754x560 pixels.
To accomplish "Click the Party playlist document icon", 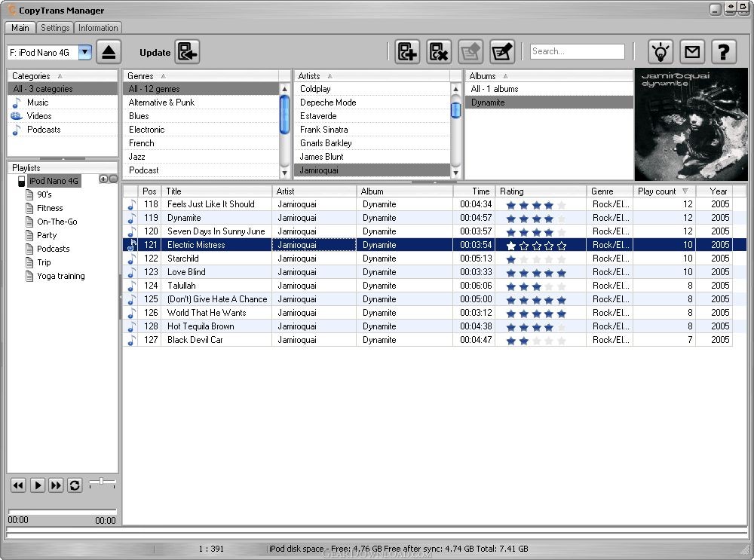I will pyautogui.click(x=29, y=235).
